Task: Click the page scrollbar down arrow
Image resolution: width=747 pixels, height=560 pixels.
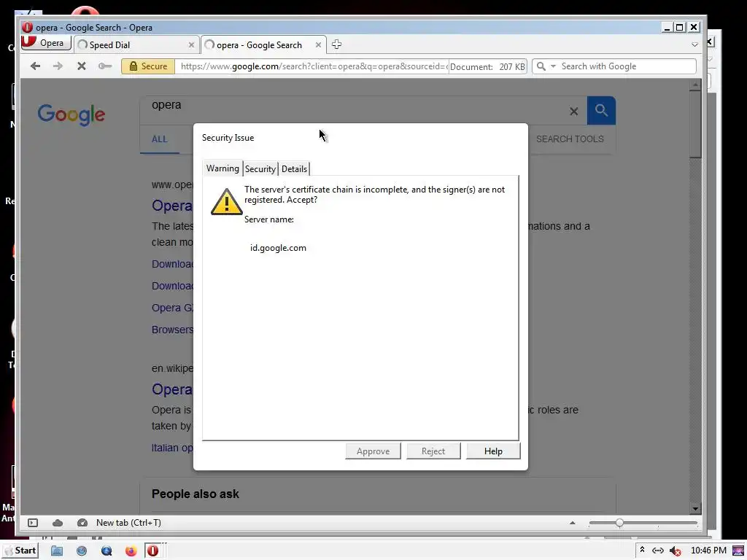Action: (x=695, y=508)
